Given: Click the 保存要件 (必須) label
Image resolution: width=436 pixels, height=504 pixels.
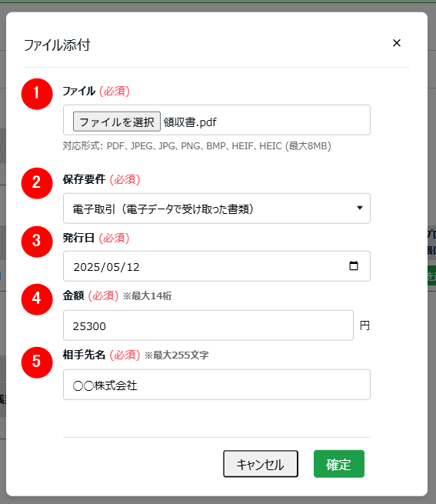Looking at the screenshot, I should [x=102, y=179].
